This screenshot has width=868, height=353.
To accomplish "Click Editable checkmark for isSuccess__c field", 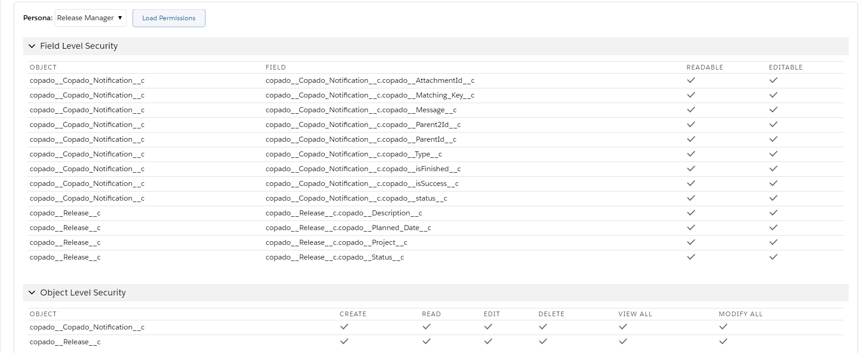I will click(x=773, y=183).
